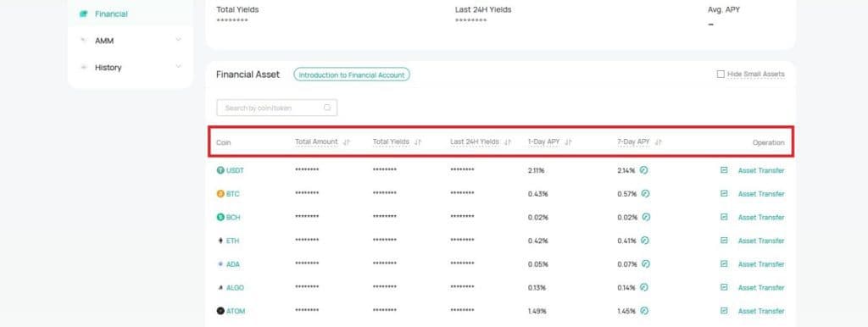This screenshot has width=868, height=327.
Task: Open BTC 7-Day APY chart icon
Action: 645,194
